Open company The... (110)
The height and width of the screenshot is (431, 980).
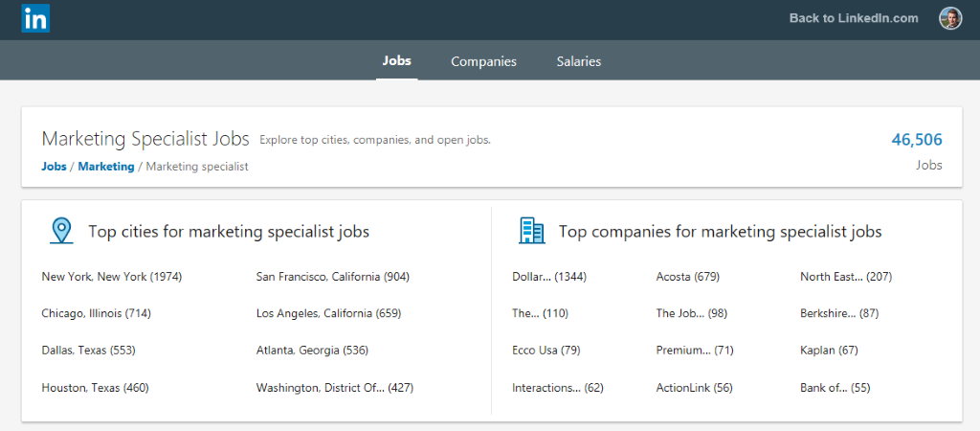(540, 313)
